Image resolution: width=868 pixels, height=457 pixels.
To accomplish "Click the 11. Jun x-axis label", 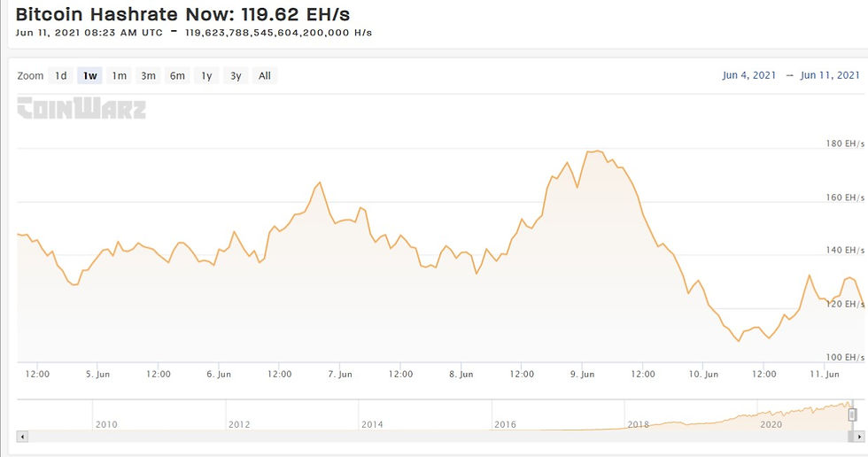I will pos(825,374).
